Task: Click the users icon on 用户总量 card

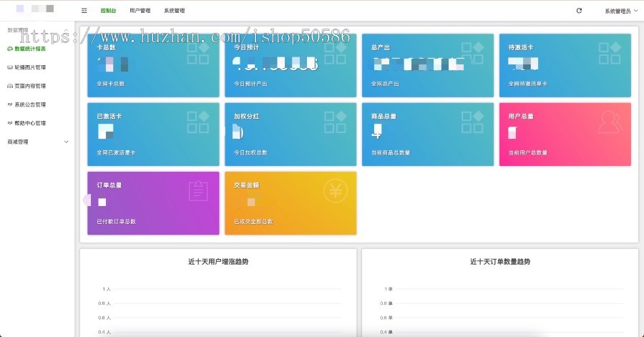Action: click(610, 122)
